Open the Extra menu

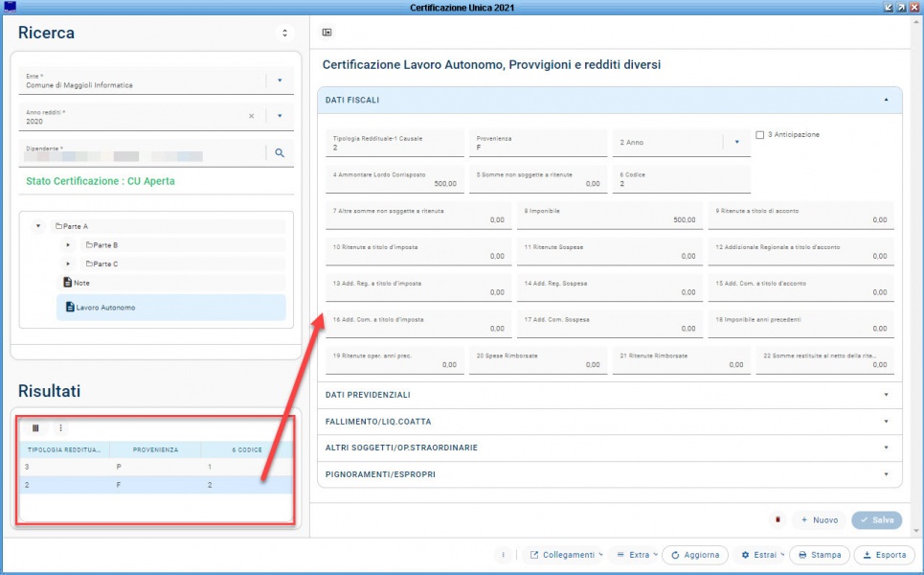click(634, 555)
